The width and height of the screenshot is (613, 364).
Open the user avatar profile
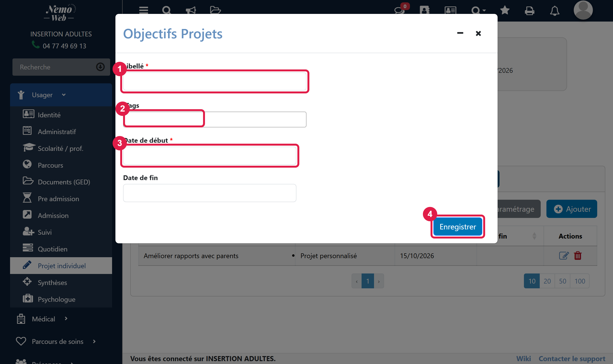[583, 10]
